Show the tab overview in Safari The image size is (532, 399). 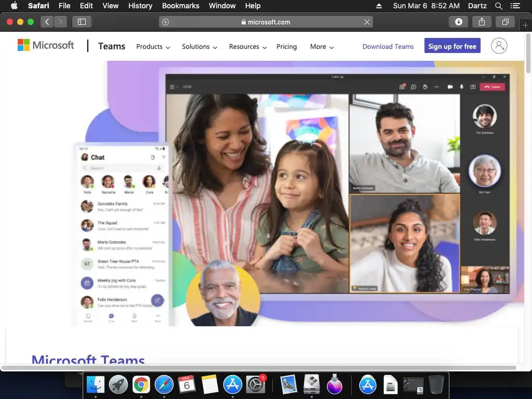pos(505,22)
